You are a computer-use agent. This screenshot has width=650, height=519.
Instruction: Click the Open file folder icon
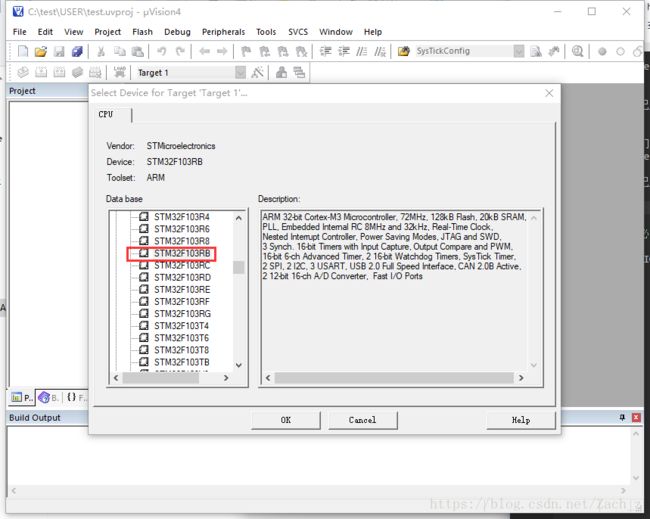[x=41, y=51]
